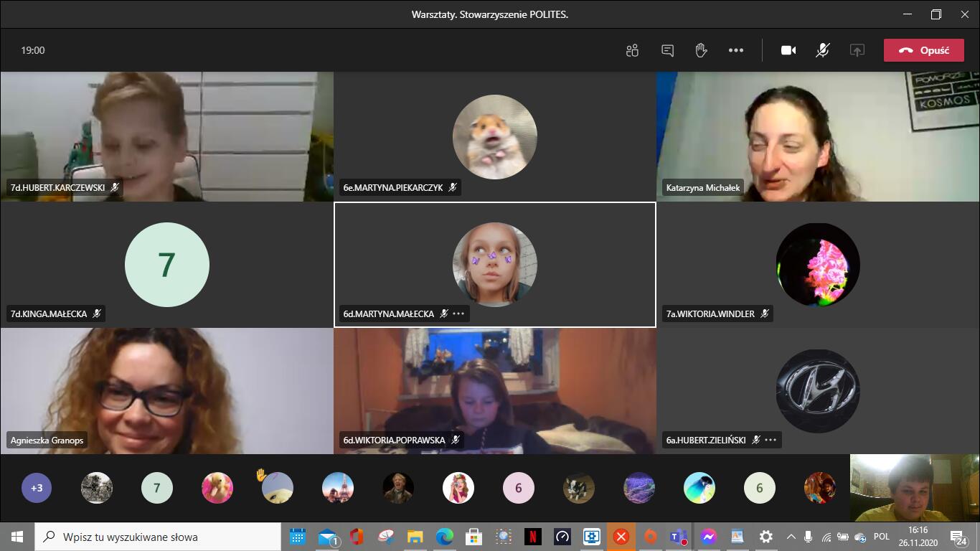
Task: Raise your hand in the meeting
Action: [702, 50]
